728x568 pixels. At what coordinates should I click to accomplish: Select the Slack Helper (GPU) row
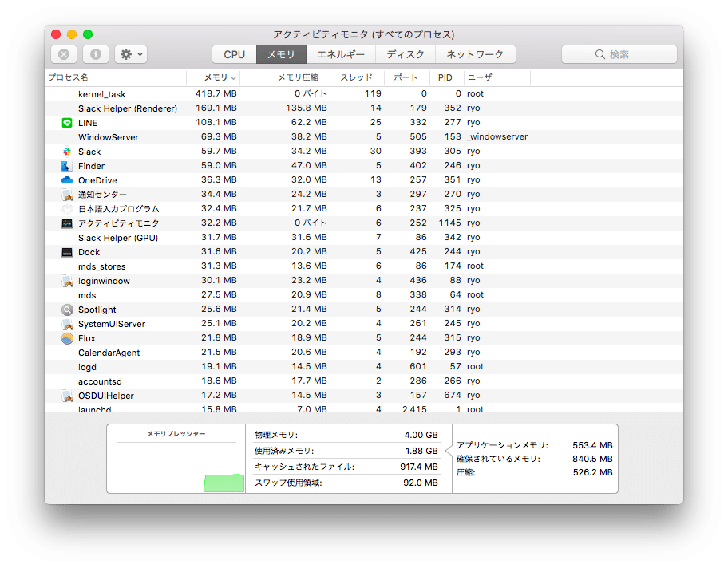coord(364,238)
